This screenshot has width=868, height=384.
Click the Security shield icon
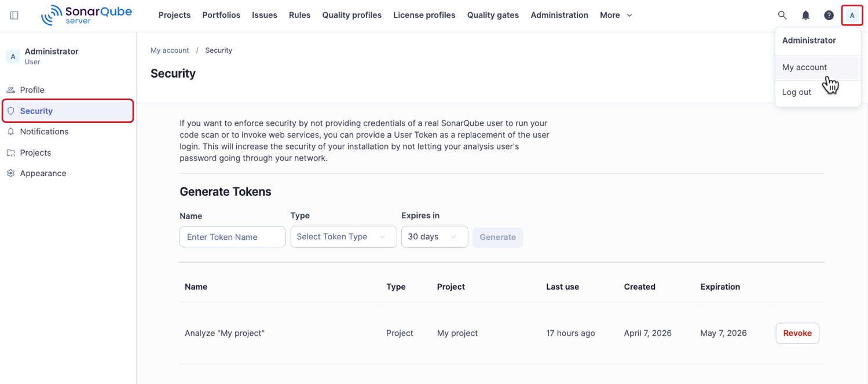pyautogui.click(x=11, y=111)
